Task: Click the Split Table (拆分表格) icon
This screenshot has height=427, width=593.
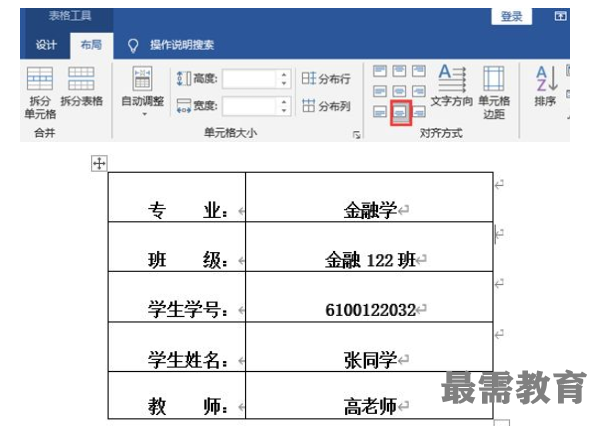Action: (x=81, y=78)
